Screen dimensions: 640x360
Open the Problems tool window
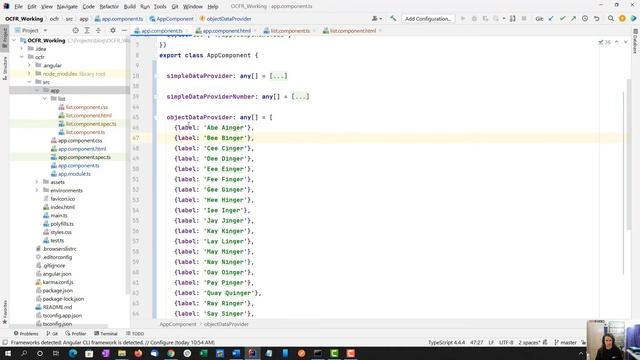[x=26, y=333]
